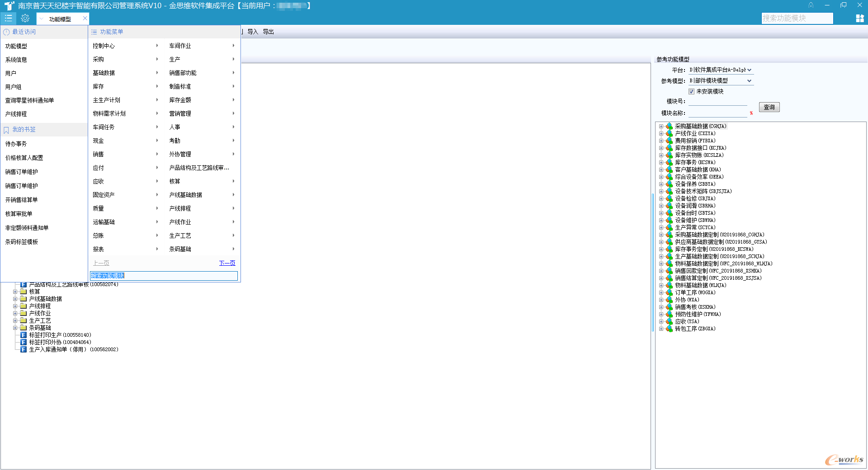Expand the 生产工艺 tree node
The height and width of the screenshot is (470, 868).
[x=15, y=320]
